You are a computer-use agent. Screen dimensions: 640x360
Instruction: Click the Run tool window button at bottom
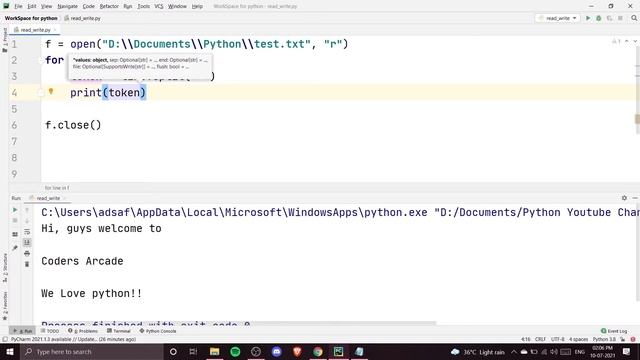click(22, 331)
